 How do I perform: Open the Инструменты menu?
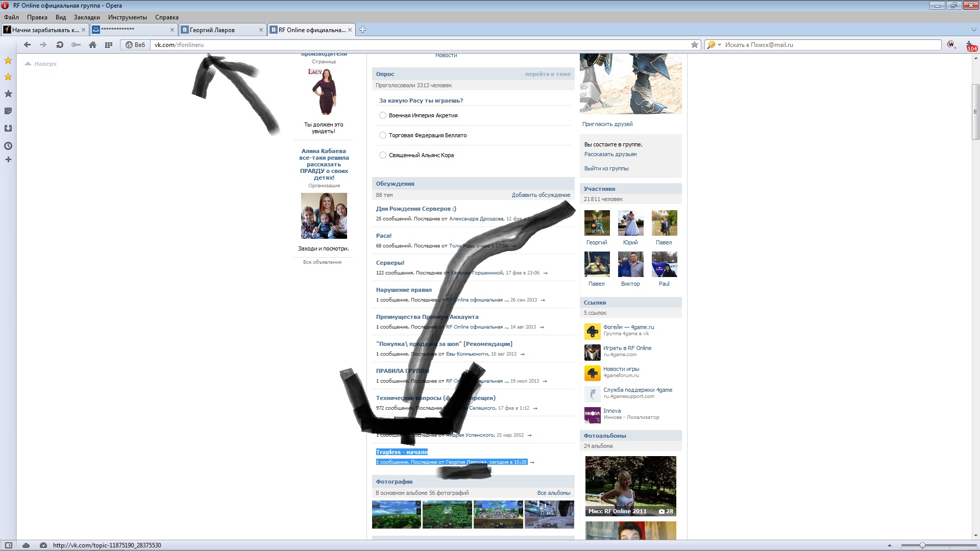[x=128, y=17]
